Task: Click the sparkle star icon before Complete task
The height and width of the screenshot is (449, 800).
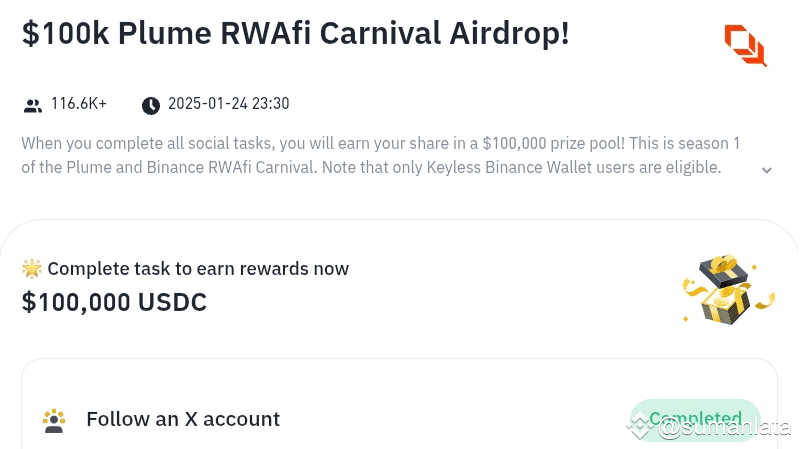Action: point(32,268)
